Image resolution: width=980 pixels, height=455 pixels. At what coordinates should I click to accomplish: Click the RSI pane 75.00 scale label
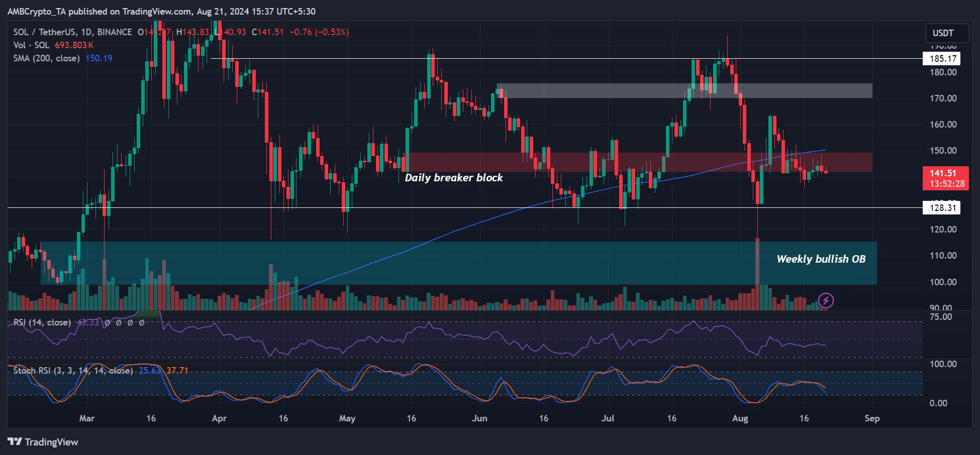[941, 317]
